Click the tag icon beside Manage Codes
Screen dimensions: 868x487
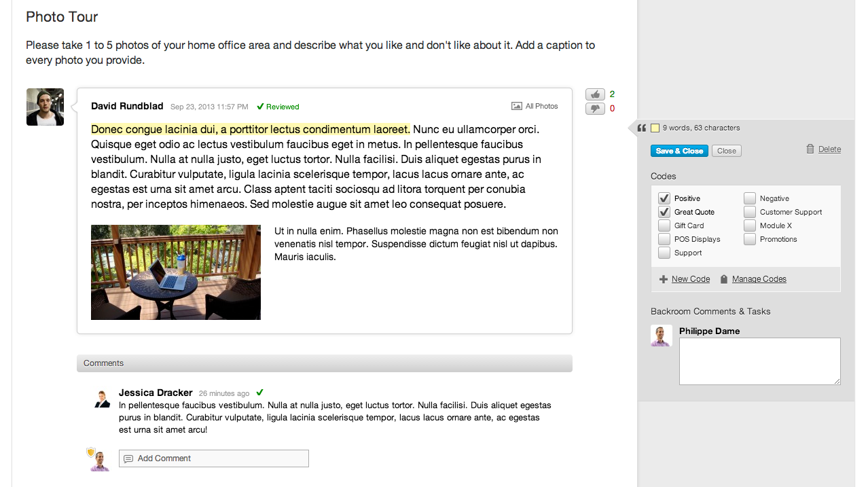coord(724,279)
